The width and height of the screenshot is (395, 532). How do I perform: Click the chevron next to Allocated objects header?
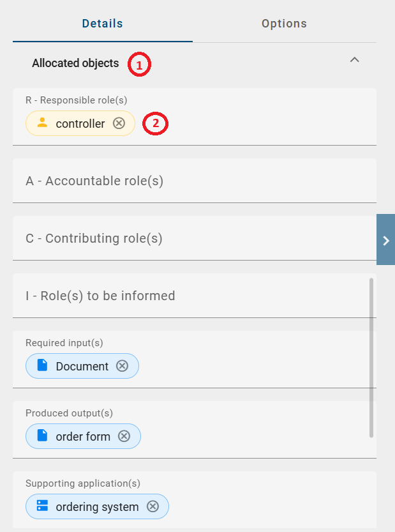click(355, 59)
